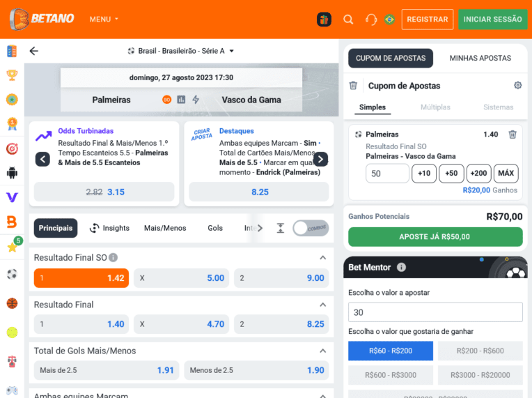Screen dimensions: 532x398
Task: Go back with the left arrow
Action: tap(34, 51)
